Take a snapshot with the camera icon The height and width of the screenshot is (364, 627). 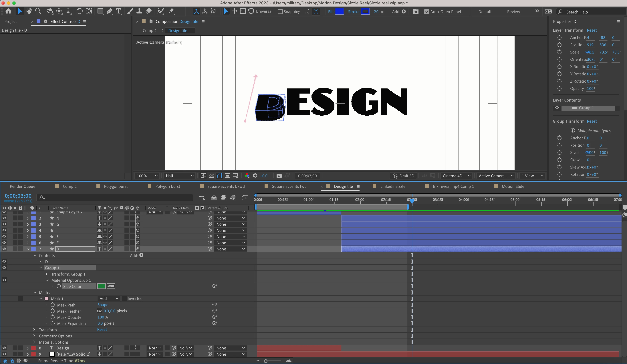279,176
